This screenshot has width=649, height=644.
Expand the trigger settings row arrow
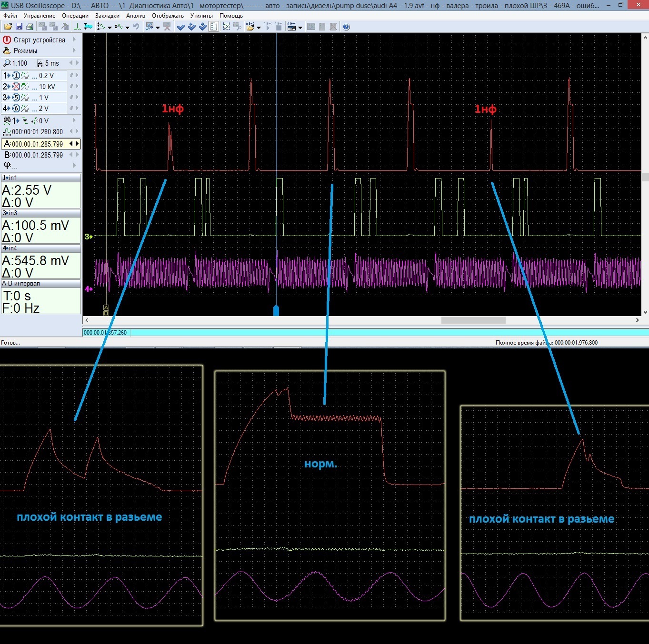tap(74, 121)
